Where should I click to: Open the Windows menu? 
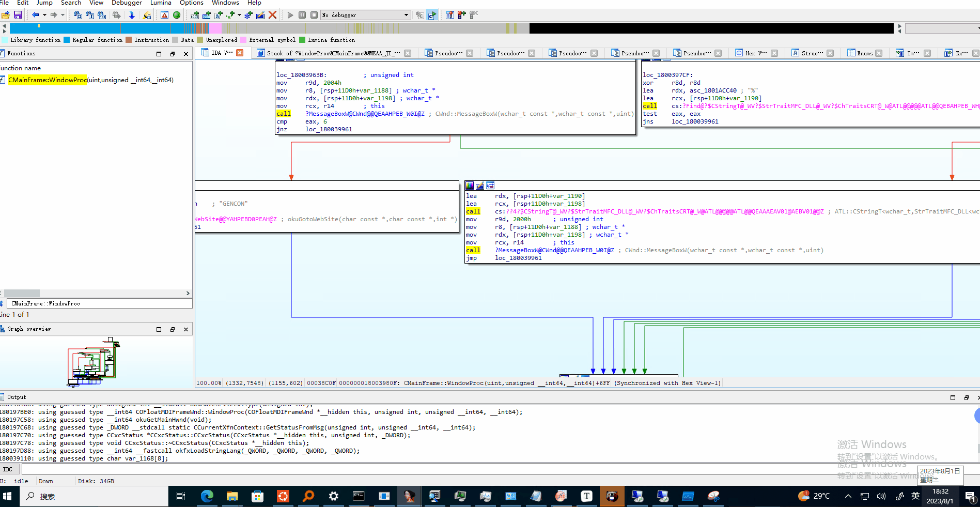click(225, 3)
